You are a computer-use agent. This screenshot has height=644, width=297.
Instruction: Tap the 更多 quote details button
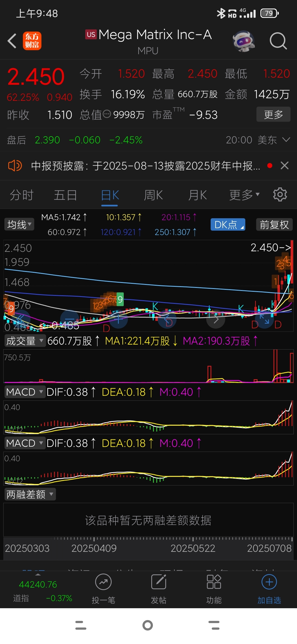[273, 114]
